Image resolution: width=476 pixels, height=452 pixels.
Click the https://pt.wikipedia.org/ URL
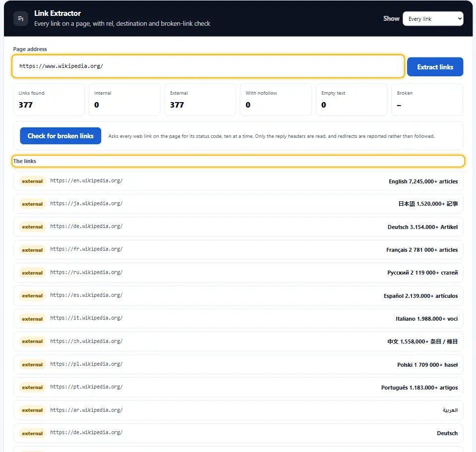[86, 387]
